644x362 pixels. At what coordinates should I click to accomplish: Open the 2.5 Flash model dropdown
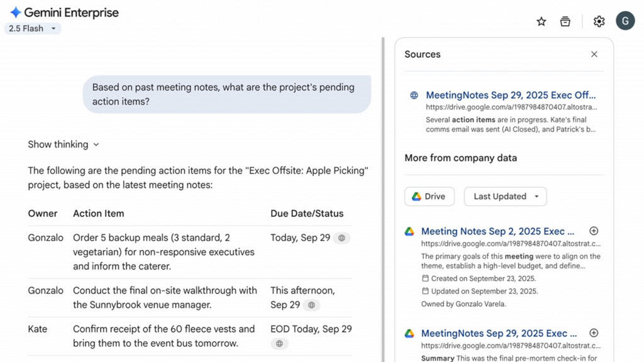33,28
